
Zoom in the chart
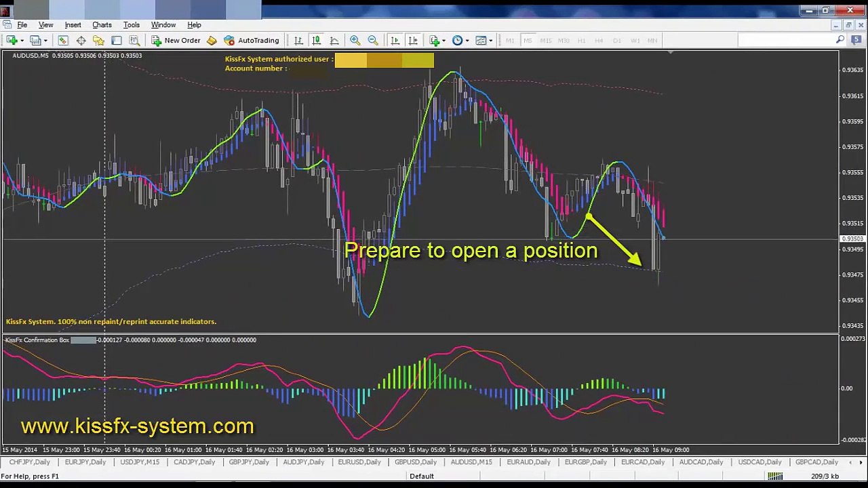pyautogui.click(x=355, y=41)
